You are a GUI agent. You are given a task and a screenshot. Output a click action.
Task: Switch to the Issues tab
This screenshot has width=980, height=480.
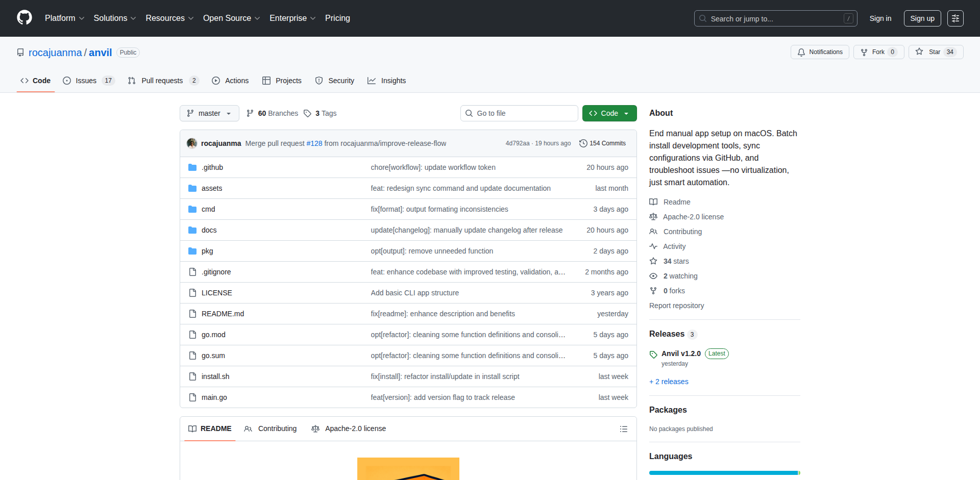pos(89,81)
